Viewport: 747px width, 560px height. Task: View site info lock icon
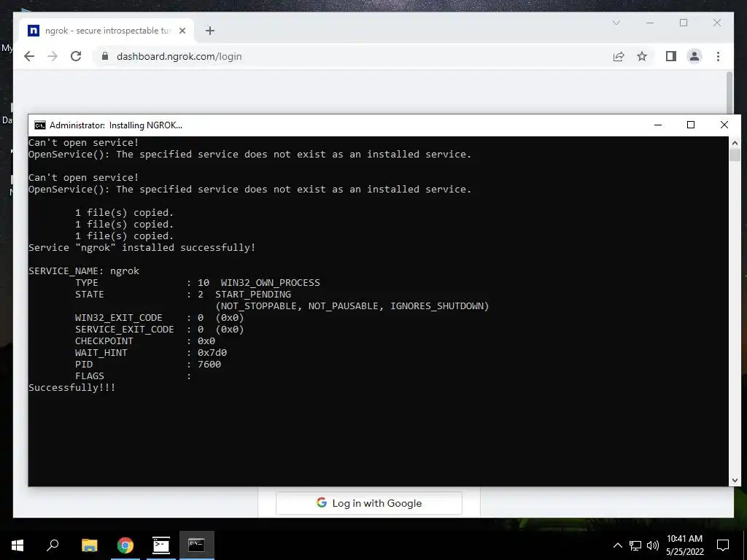(105, 56)
